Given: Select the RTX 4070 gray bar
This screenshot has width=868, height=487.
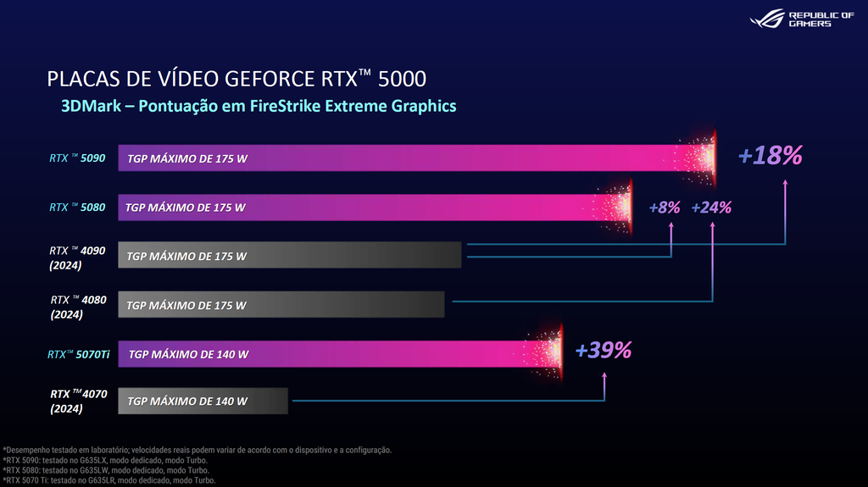Looking at the screenshot, I should click(203, 401).
